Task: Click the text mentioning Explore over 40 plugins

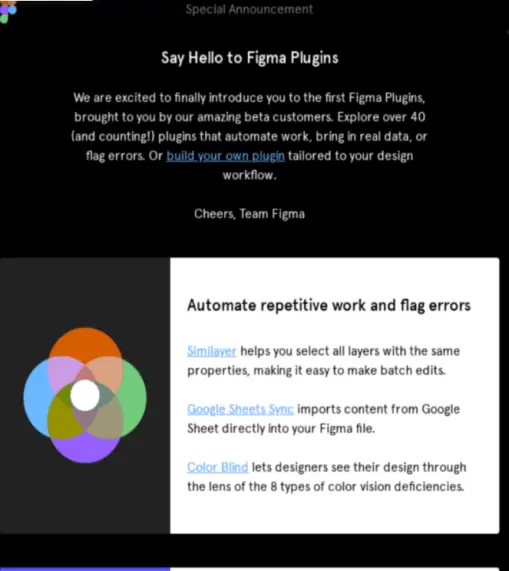Action: click(x=381, y=117)
